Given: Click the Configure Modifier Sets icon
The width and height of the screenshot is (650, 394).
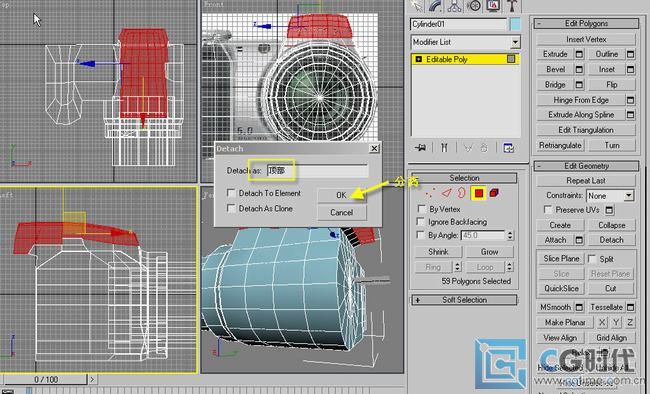Looking at the screenshot, I should pyautogui.click(x=508, y=148).
